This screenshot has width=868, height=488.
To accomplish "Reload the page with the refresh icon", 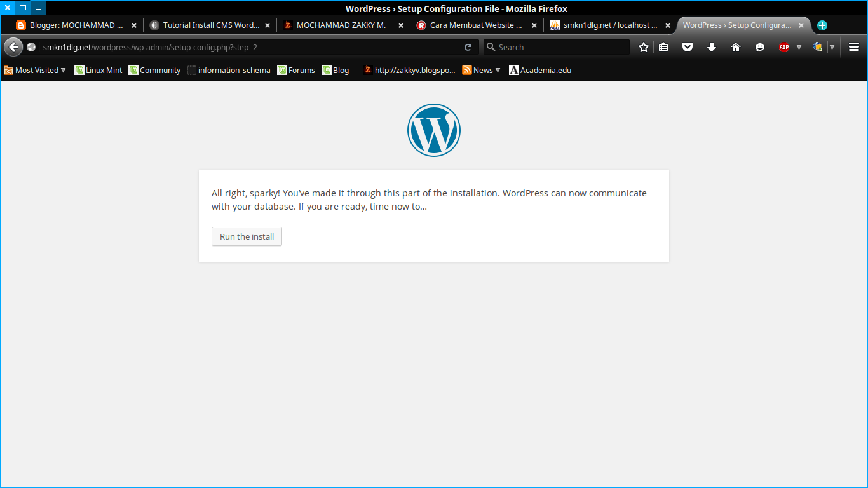I will (468, 47).
